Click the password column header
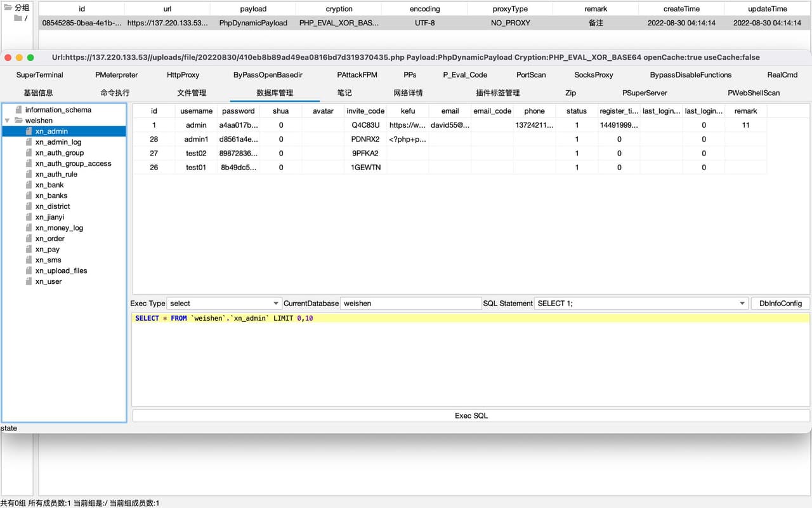This screenshot has width=812, height=508. tap(239, 111)
